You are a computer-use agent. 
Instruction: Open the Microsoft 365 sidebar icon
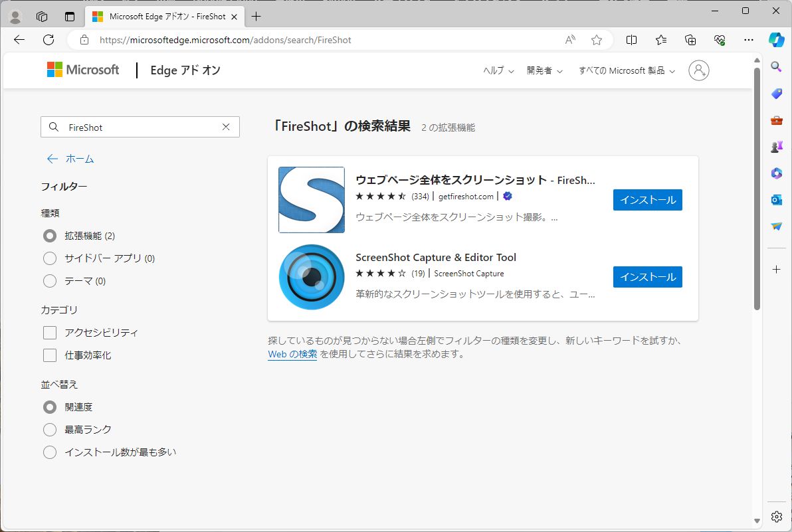click(776, 173)
